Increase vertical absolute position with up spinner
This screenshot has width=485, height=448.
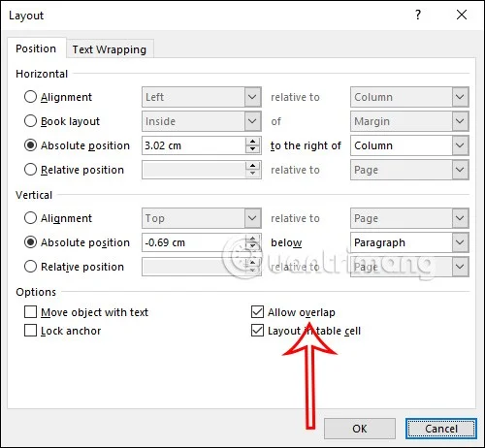point(252,238)
